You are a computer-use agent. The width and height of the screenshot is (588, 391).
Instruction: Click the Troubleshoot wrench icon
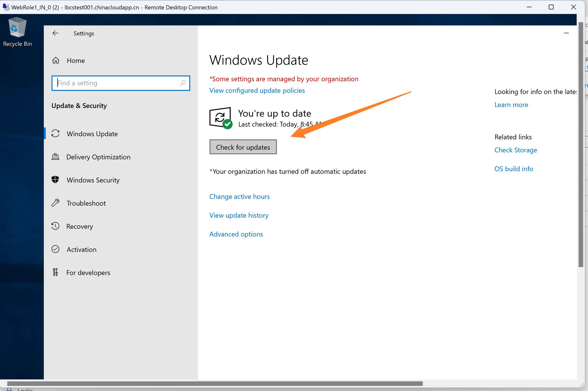55,203
